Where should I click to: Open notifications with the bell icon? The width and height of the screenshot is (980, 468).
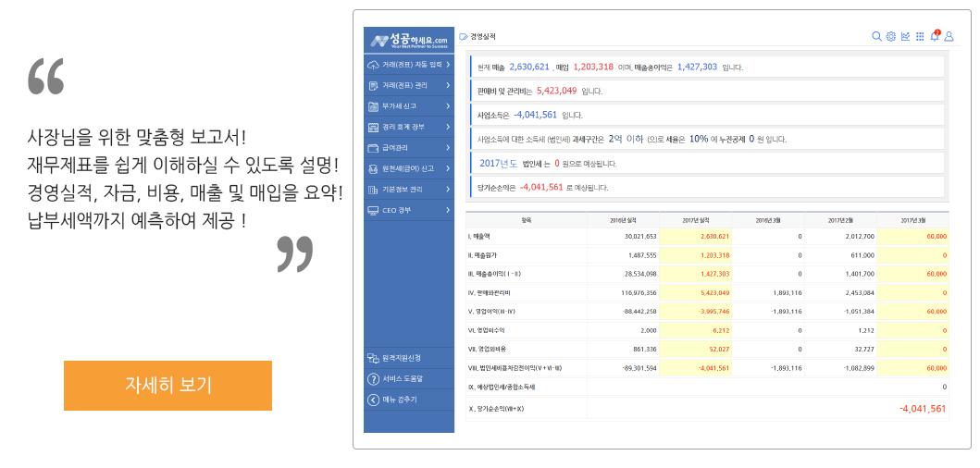coord(935,36)
